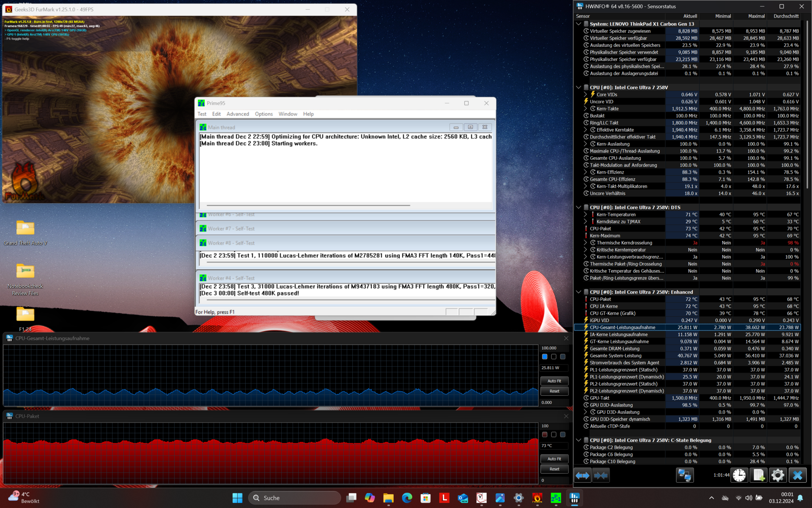812x508 pixels.
Task: Click Auto Fit in the power graph
Action: coord(554,381)
